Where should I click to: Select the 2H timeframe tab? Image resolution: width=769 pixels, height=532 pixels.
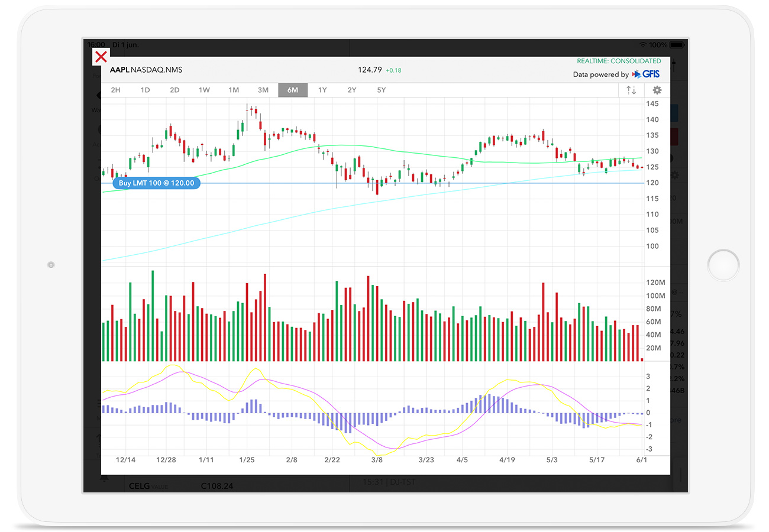click(115, 90)
